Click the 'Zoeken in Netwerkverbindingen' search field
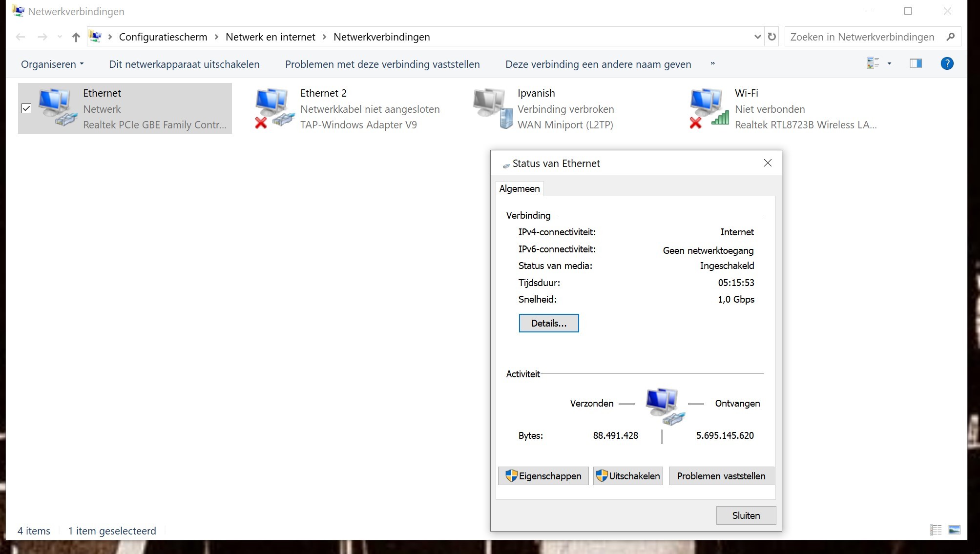The width and height of the screenshot is (980, 554). click(x=862, y=37)
